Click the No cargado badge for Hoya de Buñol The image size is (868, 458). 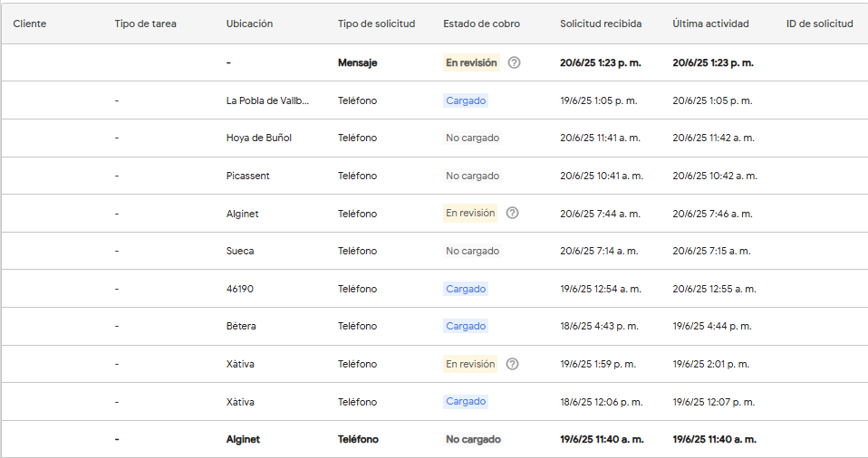click(x=473, y=138)
